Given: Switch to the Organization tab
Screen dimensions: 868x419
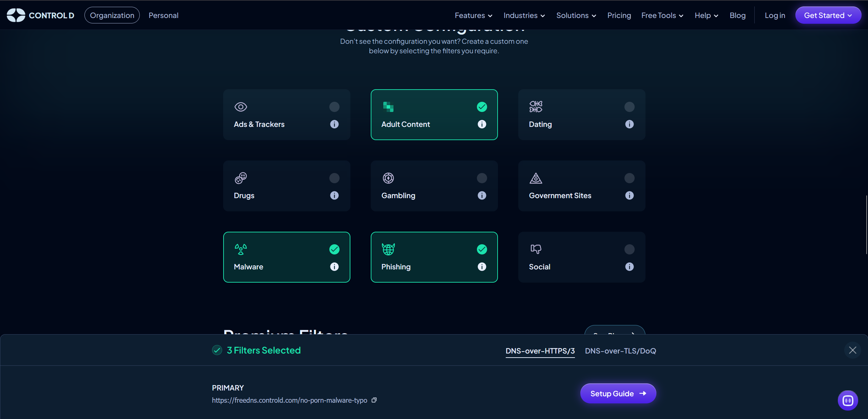Looking at the screenshot, I should 112,15.
